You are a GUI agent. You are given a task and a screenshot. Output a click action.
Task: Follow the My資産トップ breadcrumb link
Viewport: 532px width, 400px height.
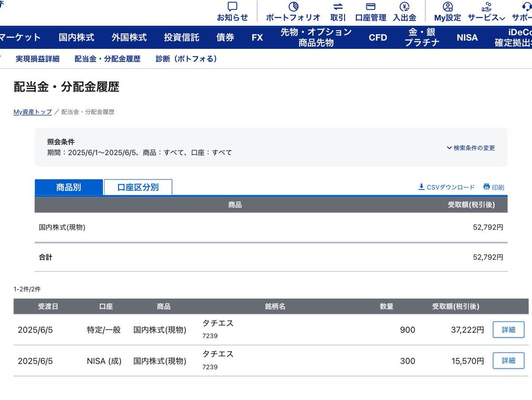pos(33,112)
